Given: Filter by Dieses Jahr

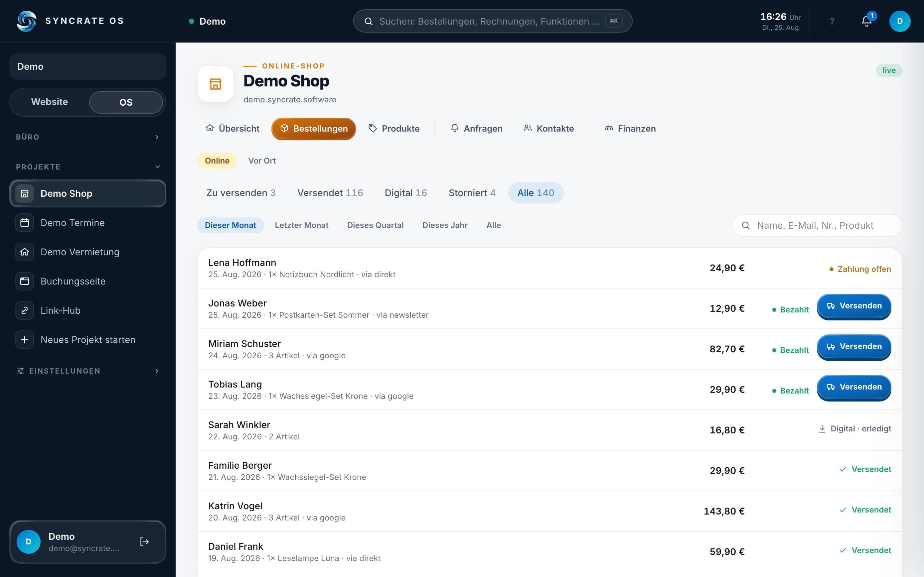Looking at the screenshot, I should (445, 225).
